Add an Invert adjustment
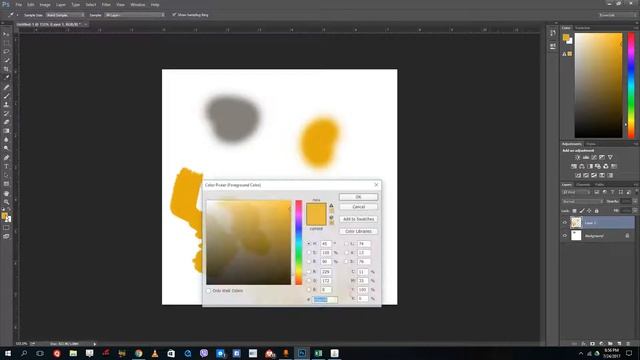The image size is (640, 360). [578, 176]
